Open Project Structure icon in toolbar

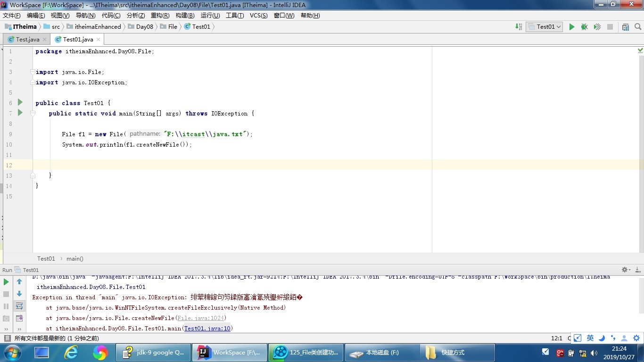(626, 27)
